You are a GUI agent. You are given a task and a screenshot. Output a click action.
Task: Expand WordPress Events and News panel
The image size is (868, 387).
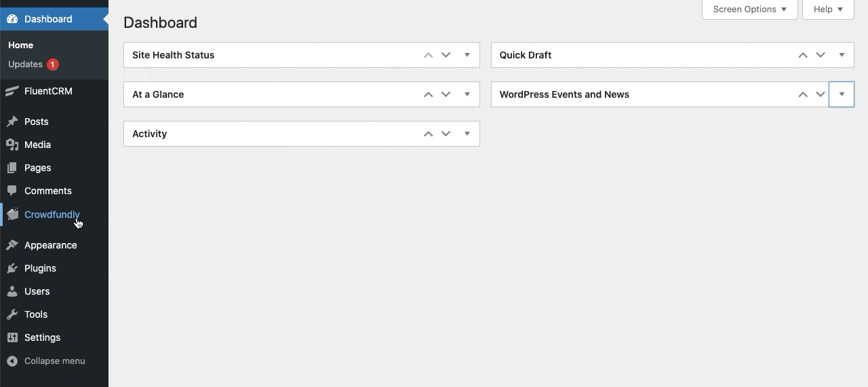click(842, 94)
